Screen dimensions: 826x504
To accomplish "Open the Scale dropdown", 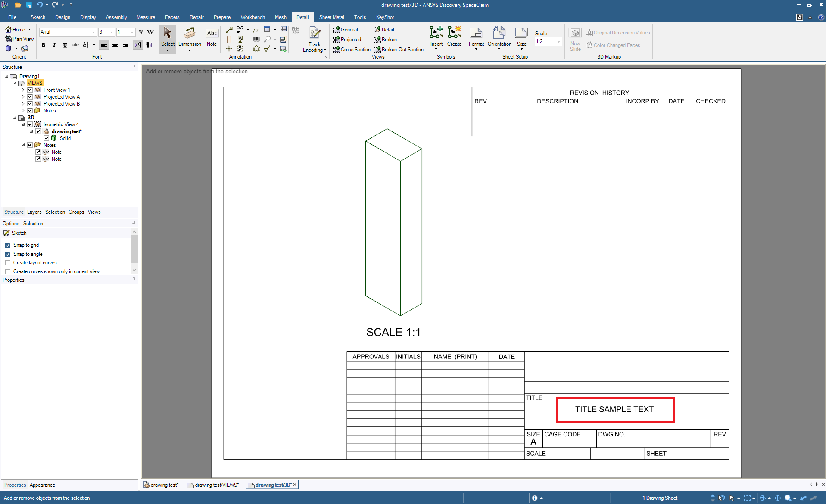I will click(558, 42).
